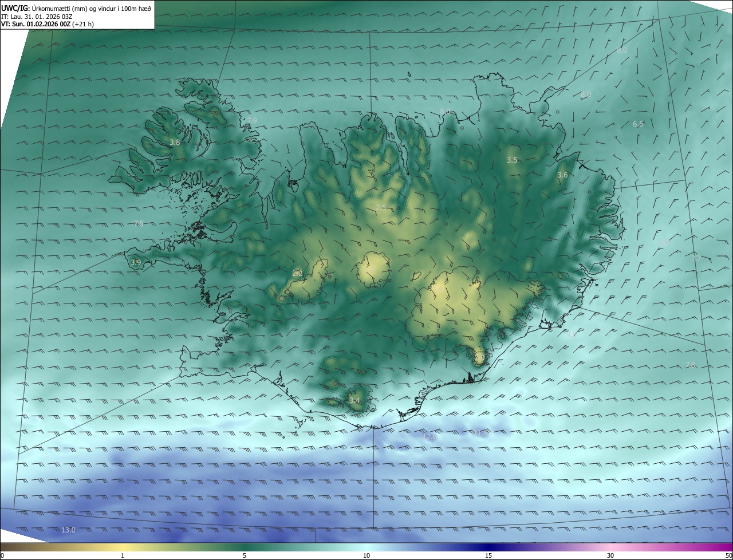Click the 6.6 value over the northeastern sea
The width and height of the screenshot is (733, 560).
[638, 124]
